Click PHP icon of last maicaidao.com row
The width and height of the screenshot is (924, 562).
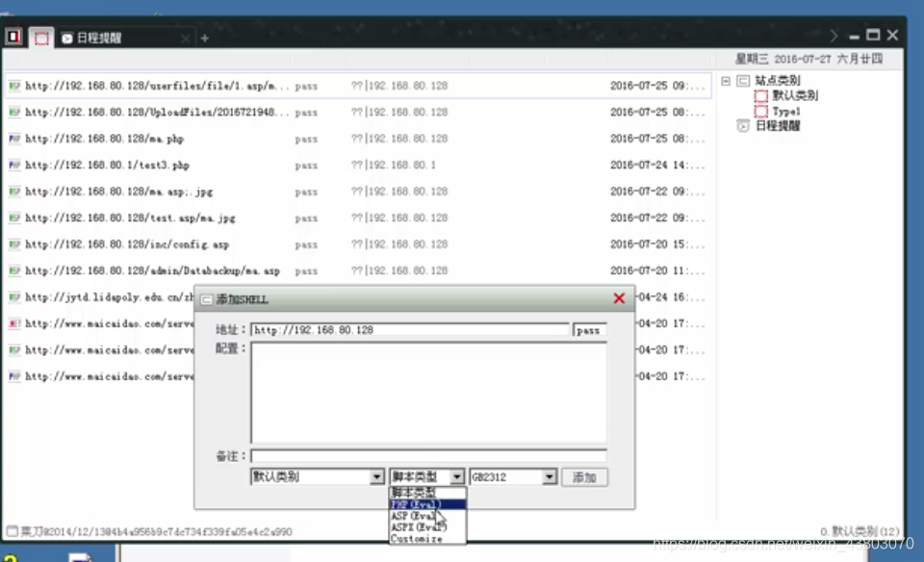point(14,376)
